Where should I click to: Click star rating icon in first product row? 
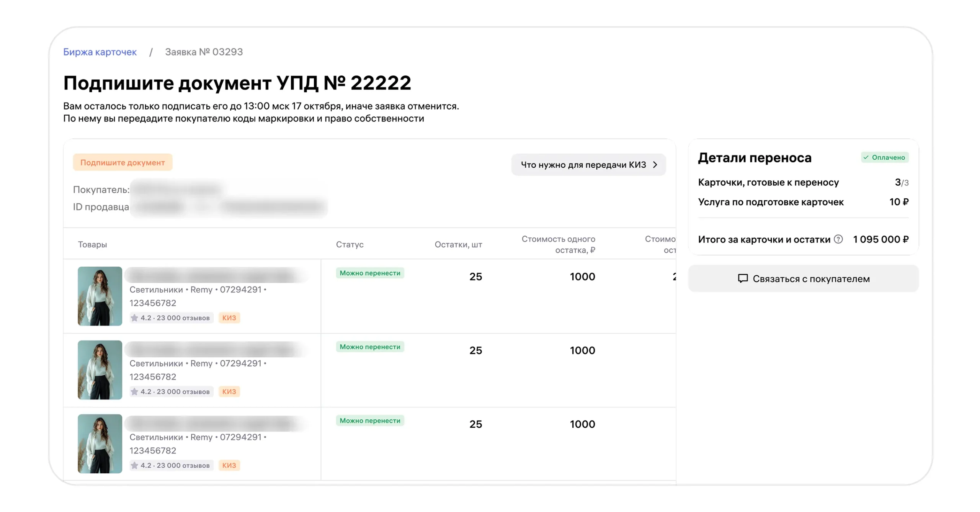pos(134,317)
